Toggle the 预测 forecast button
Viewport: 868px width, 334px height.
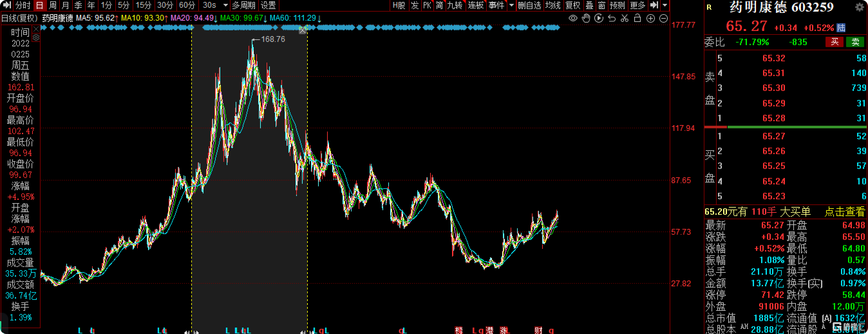click(x=617, y=5)
